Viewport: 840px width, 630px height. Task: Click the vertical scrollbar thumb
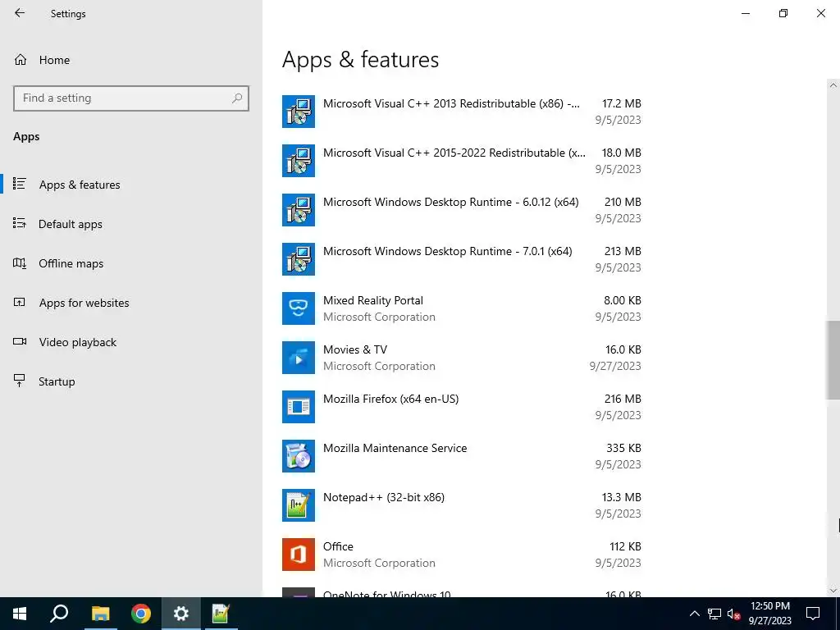(x=833, y=360)
